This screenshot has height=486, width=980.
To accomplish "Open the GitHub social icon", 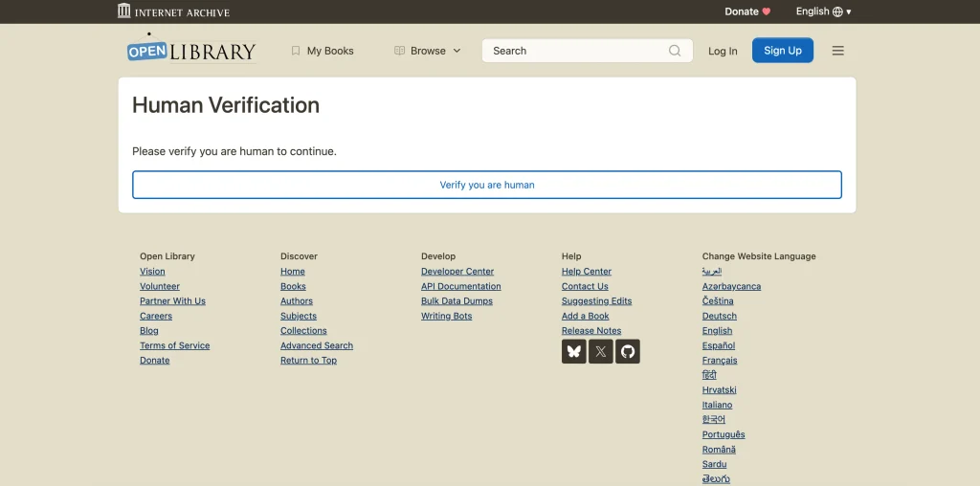I will click(x=628, y=352).
